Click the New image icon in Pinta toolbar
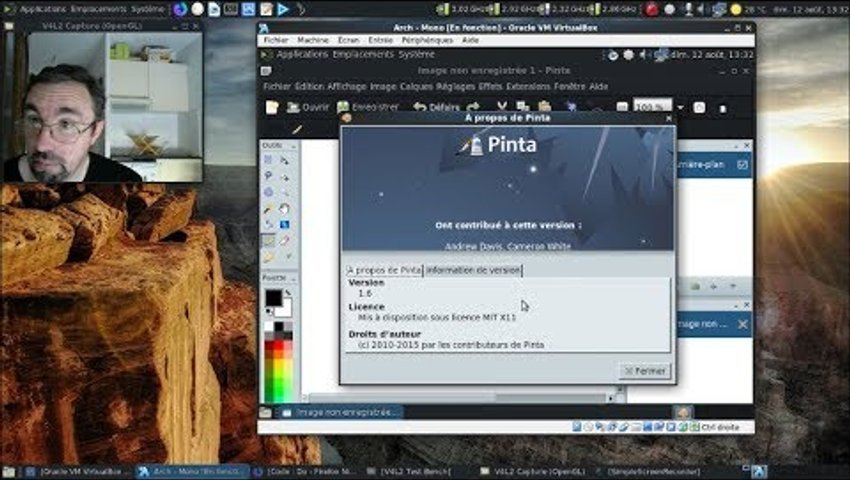Screen dimensions: 850x480 (272, 107)
